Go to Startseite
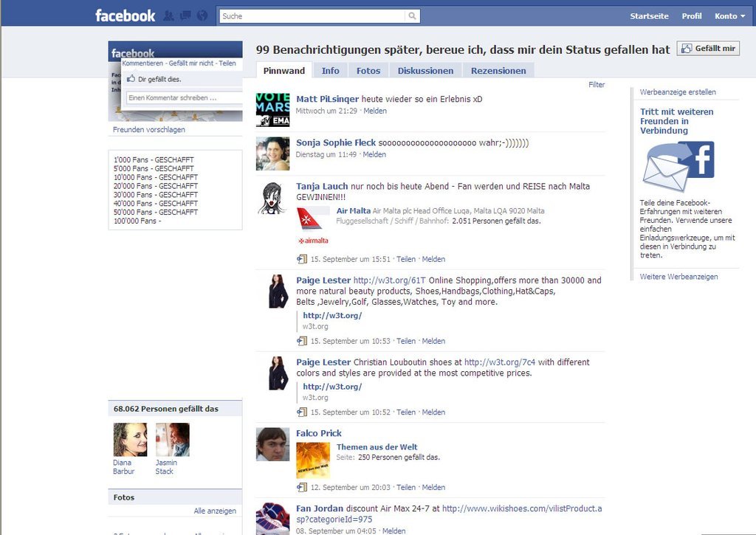Viewport: 756px width, 535px height. point(649,16)
